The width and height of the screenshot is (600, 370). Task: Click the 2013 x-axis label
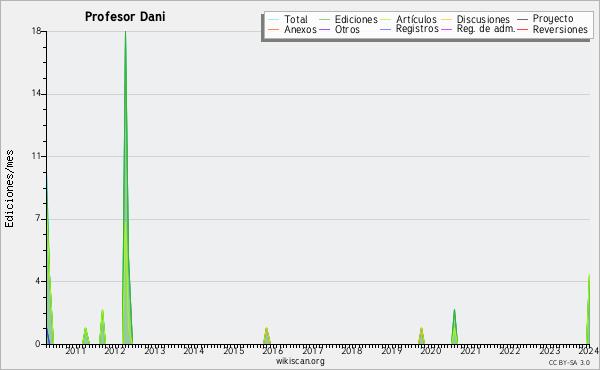tap(154, 350)
